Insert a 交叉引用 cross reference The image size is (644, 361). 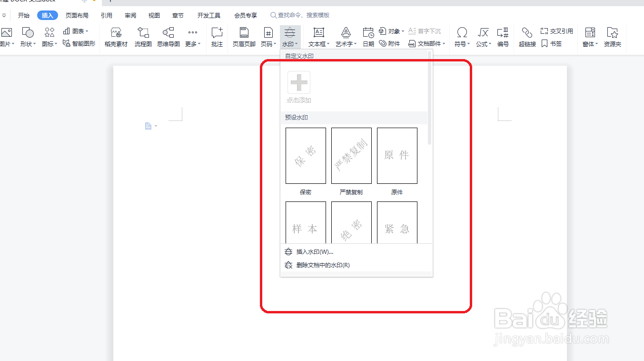pyautogui.click(x=557, y=31)
